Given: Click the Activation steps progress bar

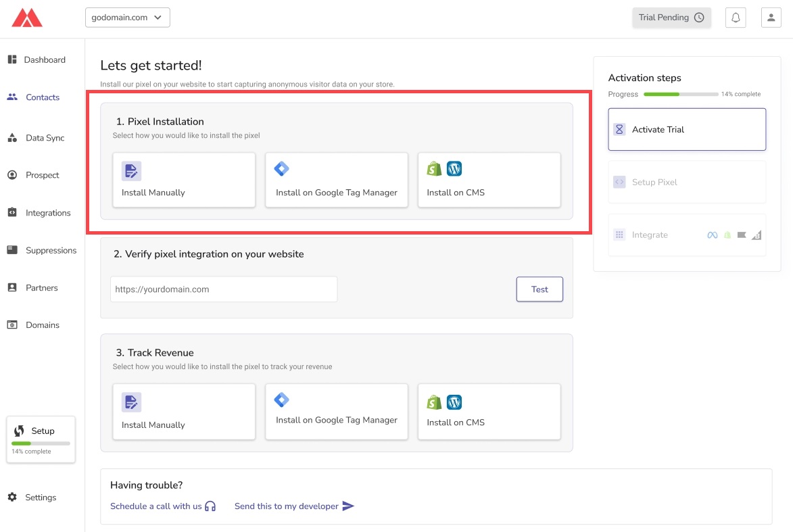Looking at the screenshot, I should pos(681,94).
